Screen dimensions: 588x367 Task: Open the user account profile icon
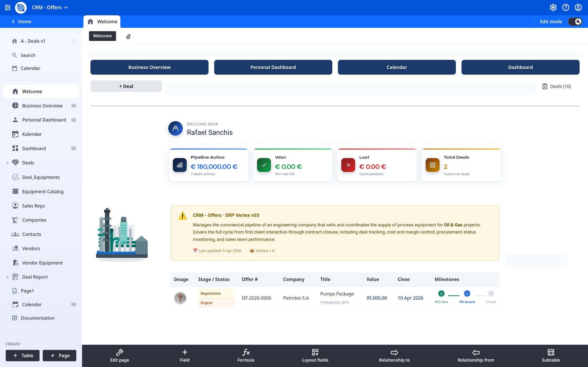578,8
